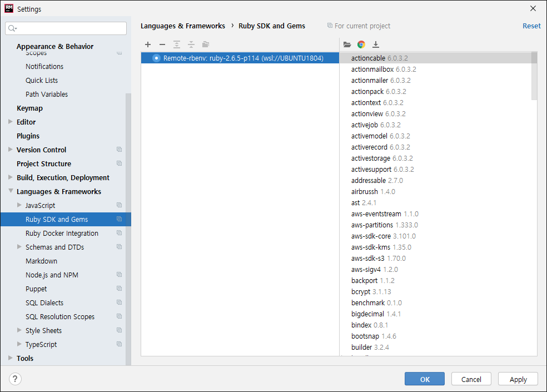The image size is (547, 392).
Task: Expand Build, Execution, Deployment section
Action: click(11, 177)
